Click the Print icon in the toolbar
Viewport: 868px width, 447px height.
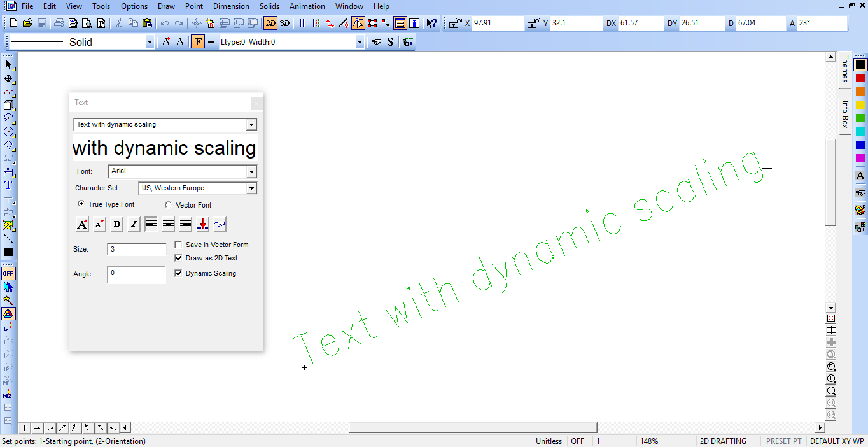tap(59, 24)
